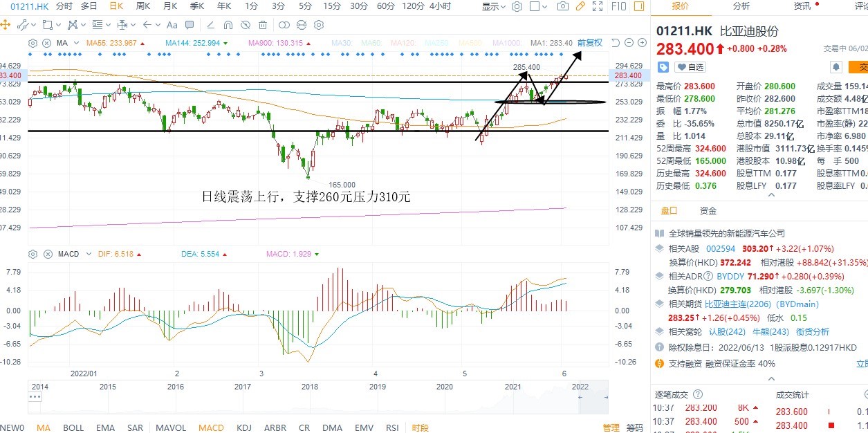This screenshot has width=868, height=433.
Task: Select the 15分 timeframe
Action: [331, 7]
